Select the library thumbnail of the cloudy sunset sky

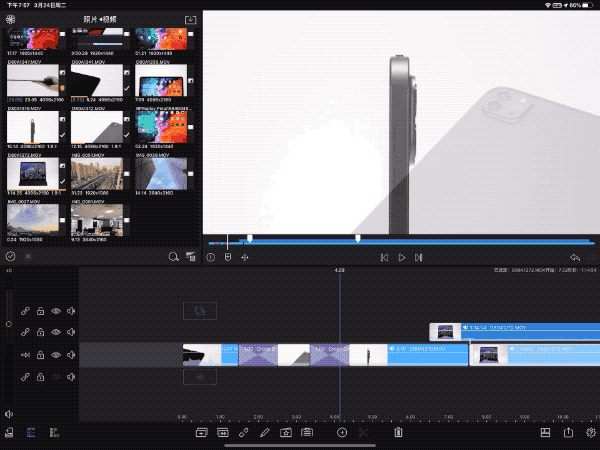[33, 220]
